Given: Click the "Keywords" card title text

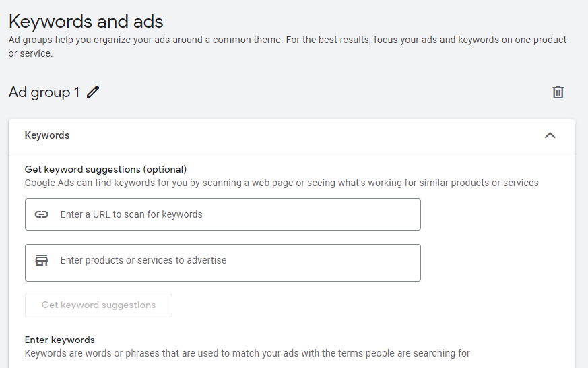Looking at the screenshot, I should coord(47,135).
